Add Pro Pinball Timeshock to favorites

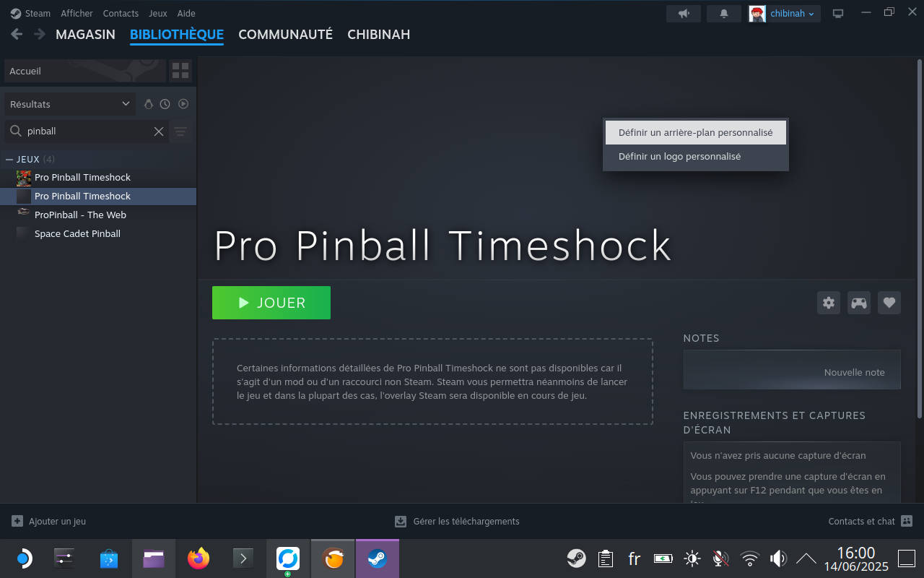pos(889,303)
